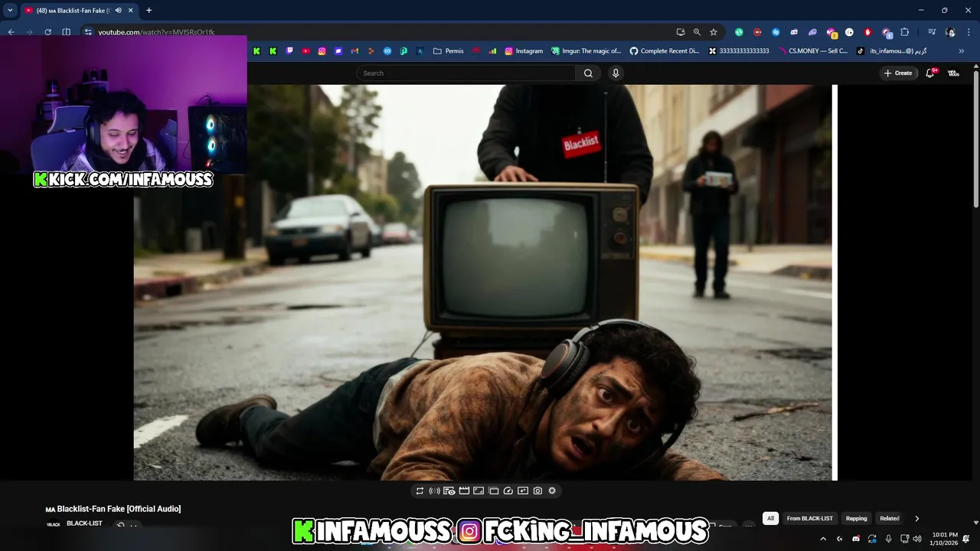
Task: Select the All filter chip
Action: (770, 518)
